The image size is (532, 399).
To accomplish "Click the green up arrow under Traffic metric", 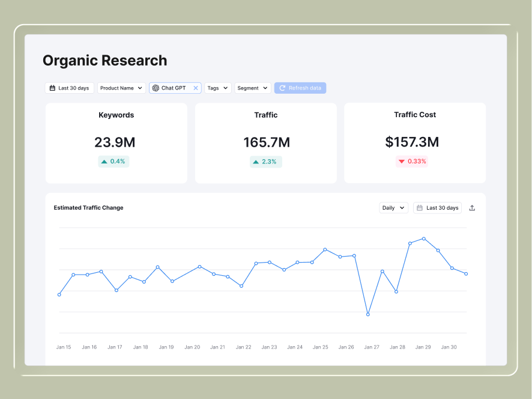I will 255,161.
